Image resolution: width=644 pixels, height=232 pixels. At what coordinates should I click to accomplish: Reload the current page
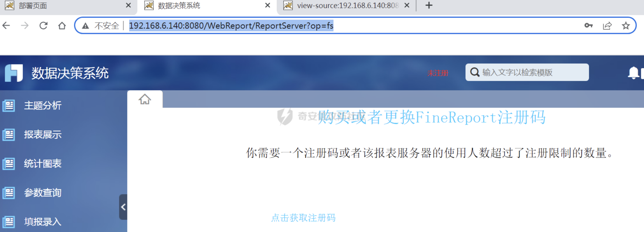tap(43, 26)
